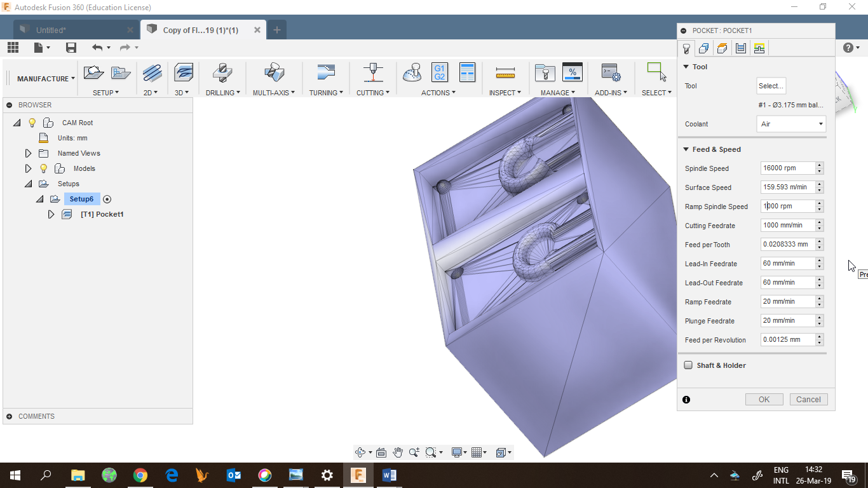
Task: Expand the [T1] Pocket1 node
Action: (51, 214)
